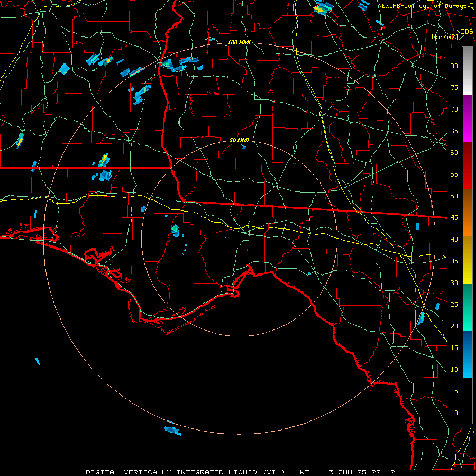
Task: Click the 25 value on the color scale
Action: [x=454, y=304]
